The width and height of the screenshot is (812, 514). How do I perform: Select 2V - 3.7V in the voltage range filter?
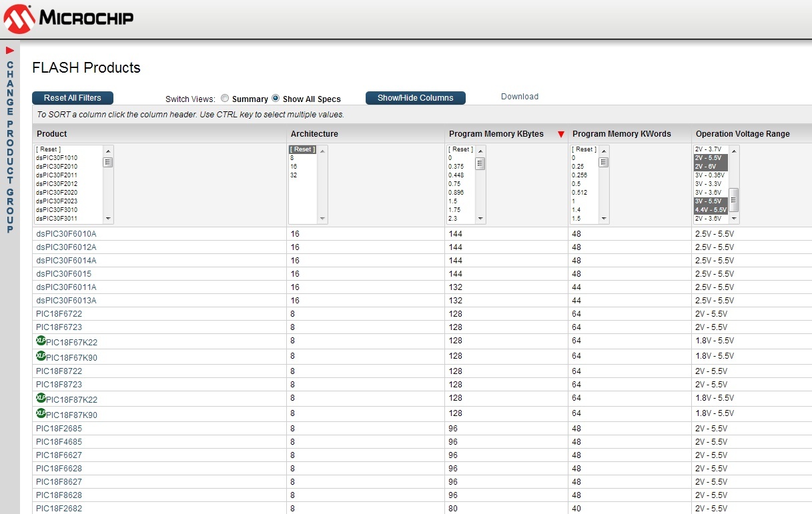(708, 149)
